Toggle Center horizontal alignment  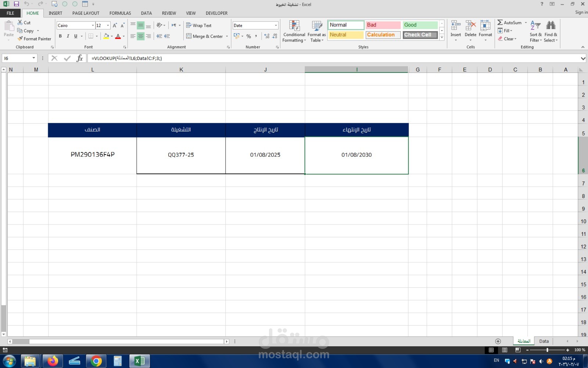140,36
